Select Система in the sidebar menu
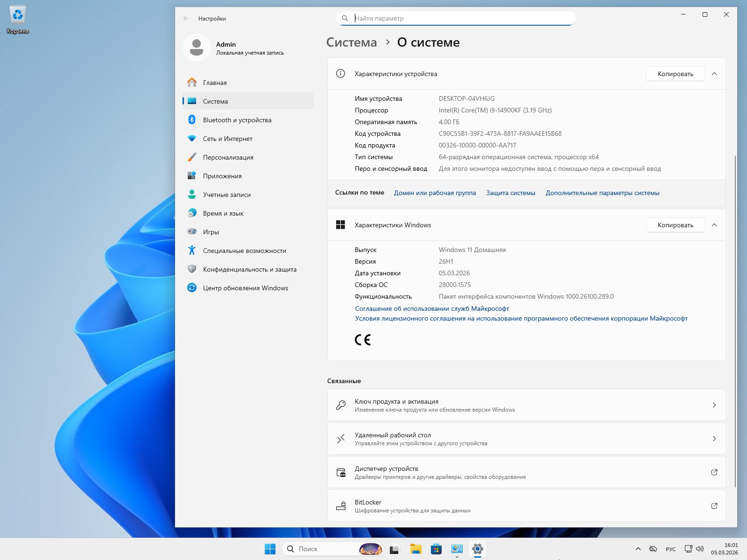This screenshot has height=560, width=747. coord(215,101)
